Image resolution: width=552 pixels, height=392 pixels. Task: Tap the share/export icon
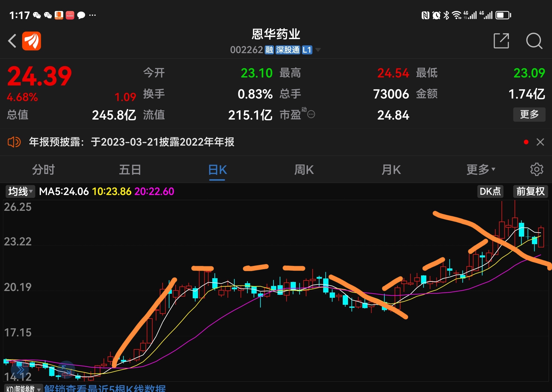501,41
